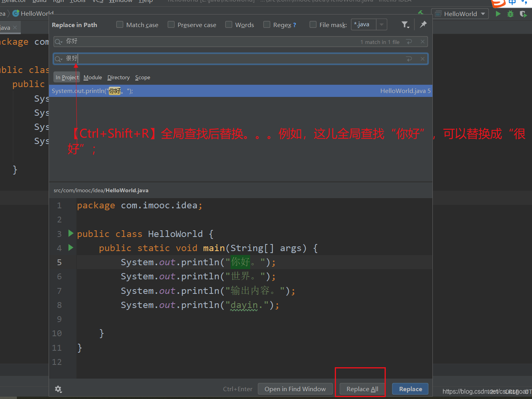Click Open in Find Window button
This screenshot has width=532, height=399.
point(295,389)
